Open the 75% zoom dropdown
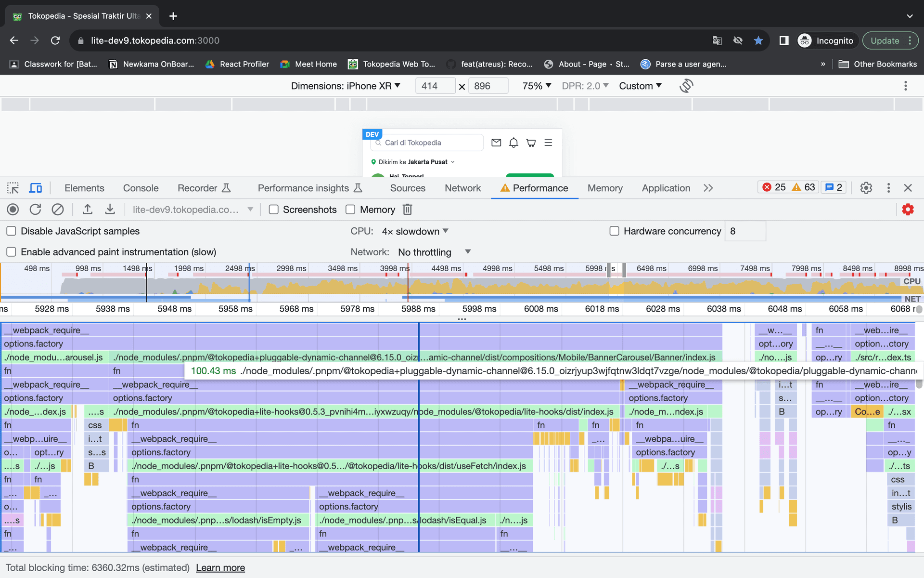The image size is (924, 578). [537, 86]
